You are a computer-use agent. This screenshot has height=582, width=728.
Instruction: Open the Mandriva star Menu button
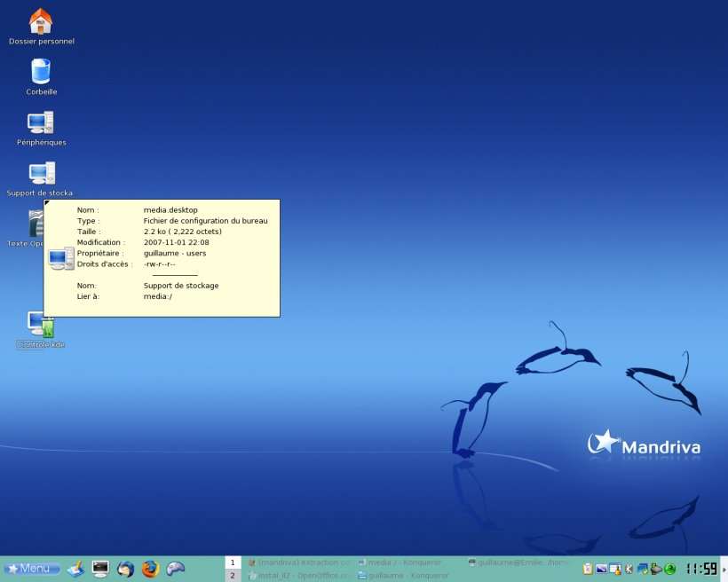[x=32, y=569]
